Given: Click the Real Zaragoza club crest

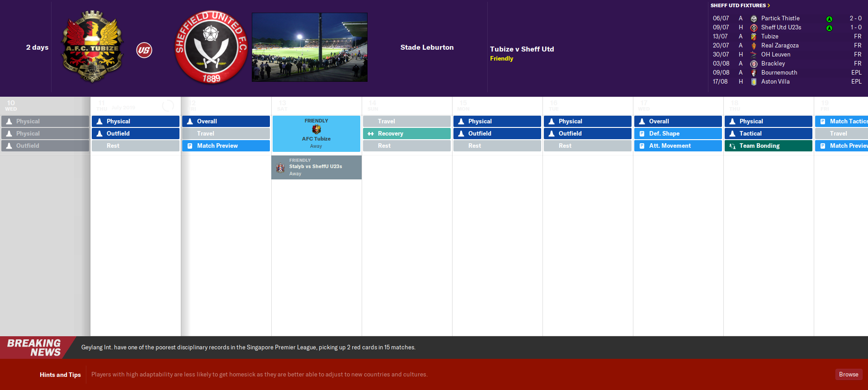Looking at the screenshot, I should (754, 46).
